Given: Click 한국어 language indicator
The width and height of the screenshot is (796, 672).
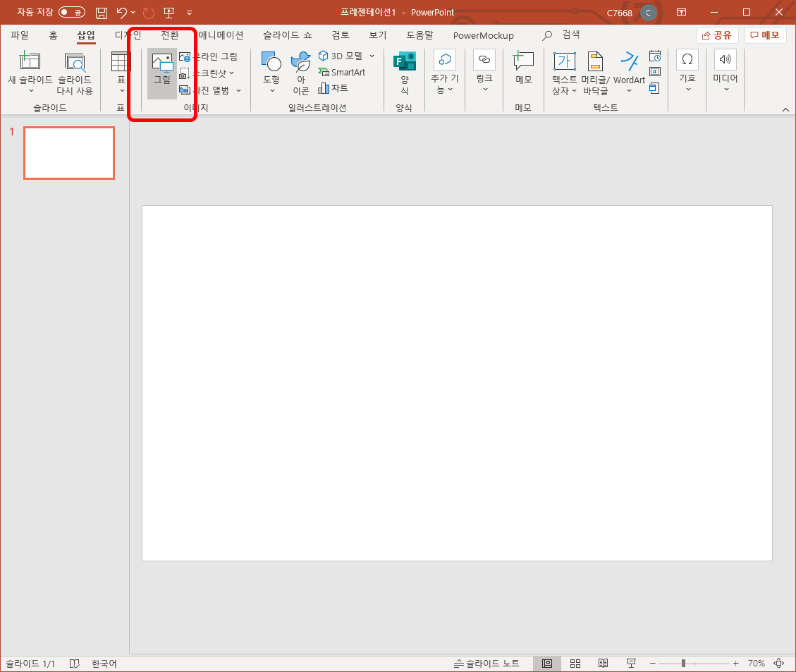Looking at the screenshot, I should [104, 664].
